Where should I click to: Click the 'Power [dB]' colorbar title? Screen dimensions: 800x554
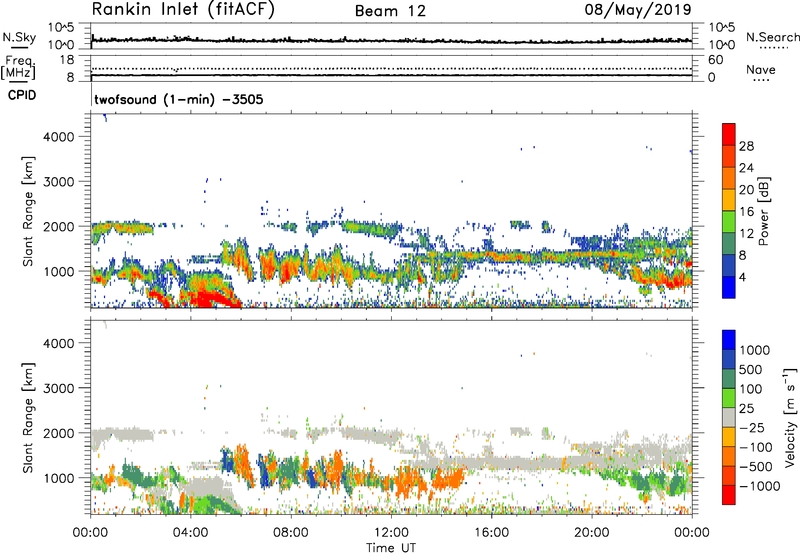(x=763, y=211)
